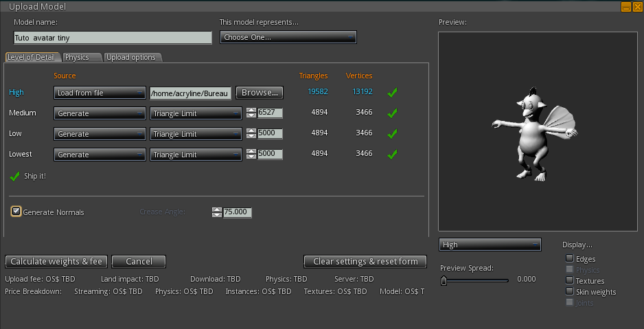
Task: Enable the Skin weights display checkbox
Action: [570, 291]
